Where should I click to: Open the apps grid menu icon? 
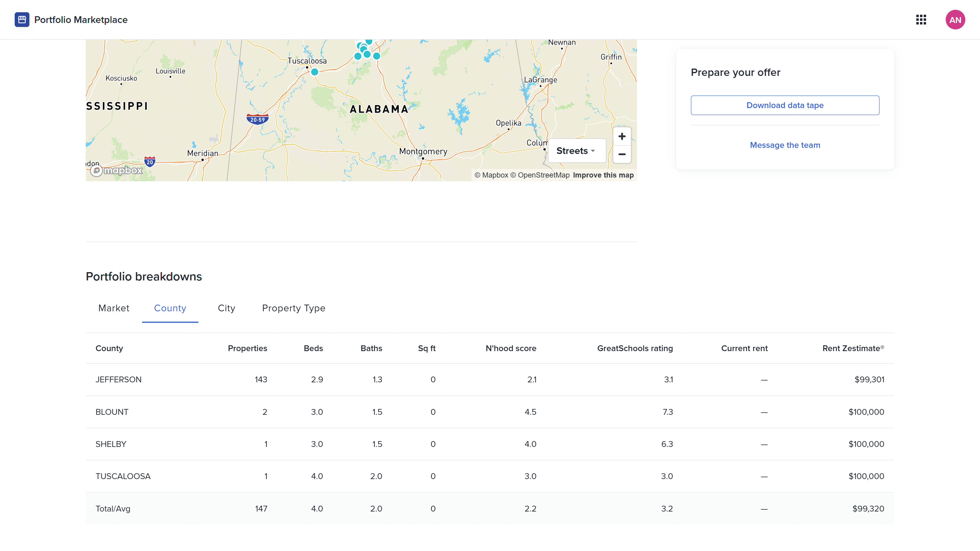tap(921, 19)
